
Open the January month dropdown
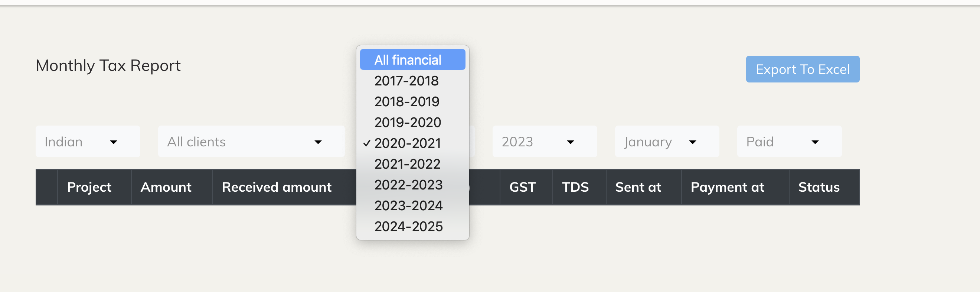click(x=667, y=141)
